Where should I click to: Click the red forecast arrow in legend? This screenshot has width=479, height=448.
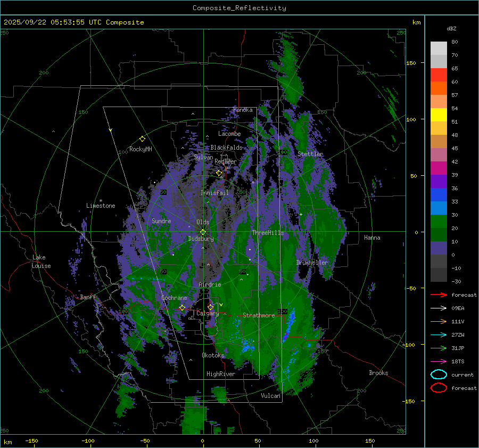pos(439,295)
